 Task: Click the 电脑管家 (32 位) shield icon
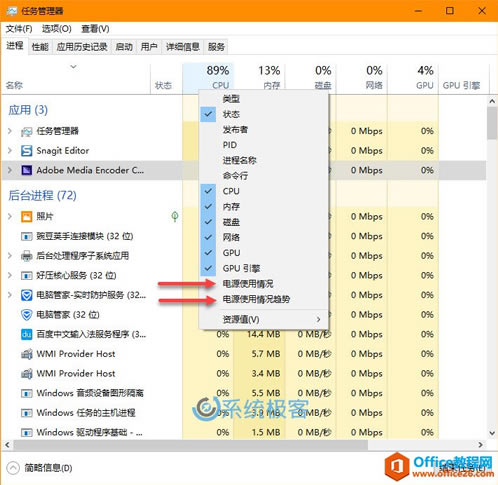tap(26, 315)
